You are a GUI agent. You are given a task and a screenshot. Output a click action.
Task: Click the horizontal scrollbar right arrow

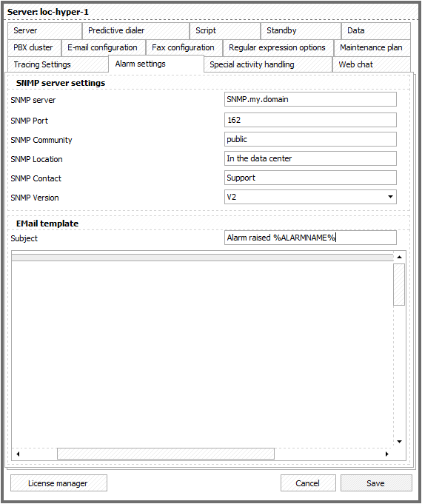pyautogui.click(x=387, y=454)
